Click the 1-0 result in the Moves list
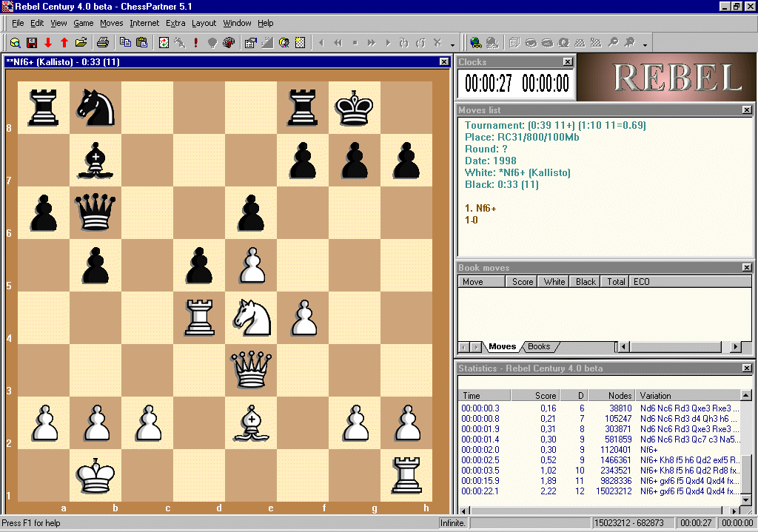 pos(472,220)
